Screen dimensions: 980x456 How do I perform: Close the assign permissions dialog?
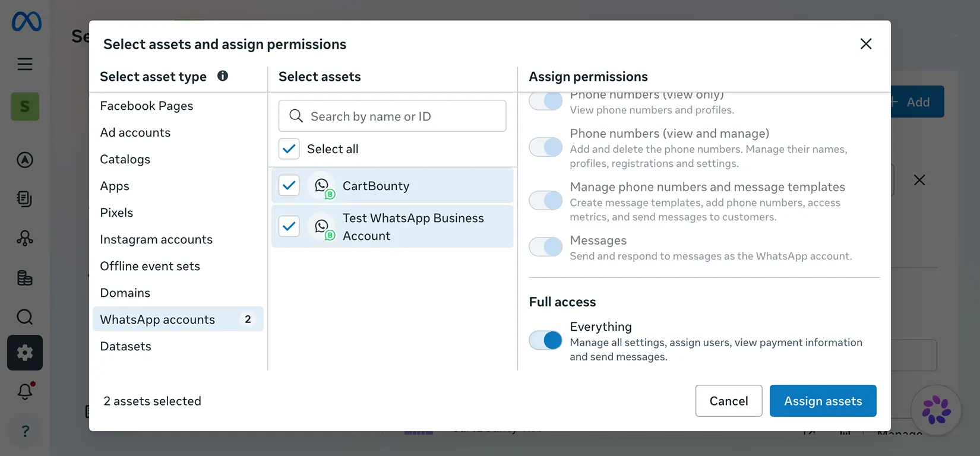point(866,44)
